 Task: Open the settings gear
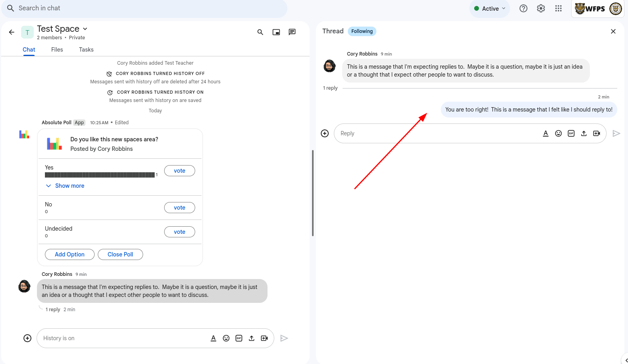(x=541, y=8)
